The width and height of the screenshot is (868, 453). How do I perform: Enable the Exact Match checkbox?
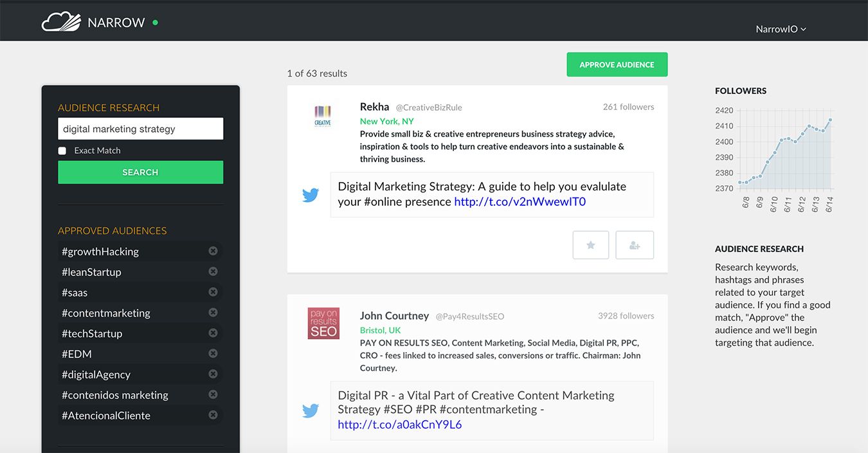click(x=62, y=150)
